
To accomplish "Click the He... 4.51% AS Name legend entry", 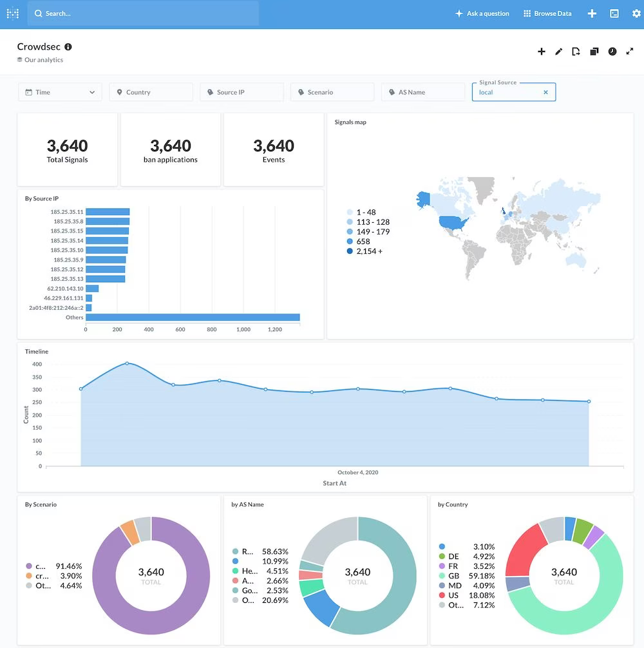I will click(260, 571).
